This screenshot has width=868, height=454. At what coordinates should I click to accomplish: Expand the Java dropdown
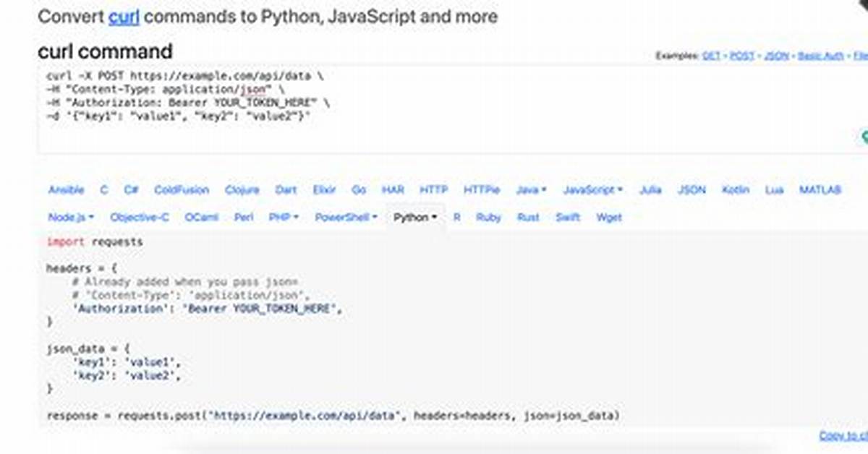click(x=532, y=190)
